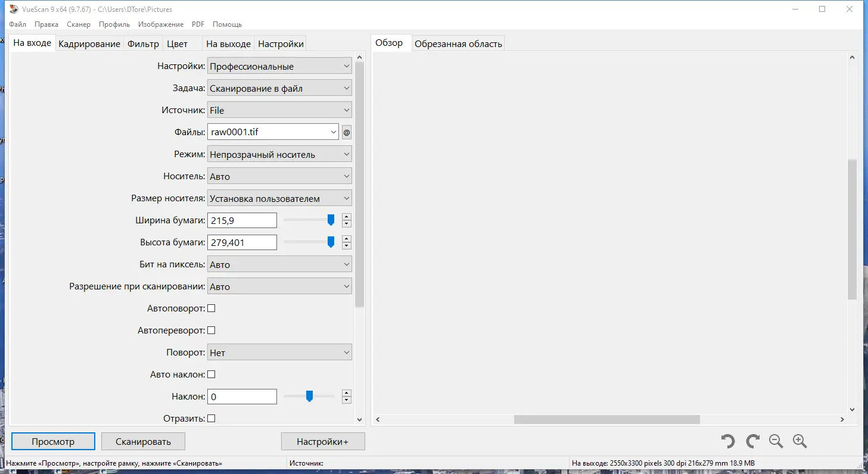
Task: Toggle the Автопереворот checkbox
Action: coord(211,330)
